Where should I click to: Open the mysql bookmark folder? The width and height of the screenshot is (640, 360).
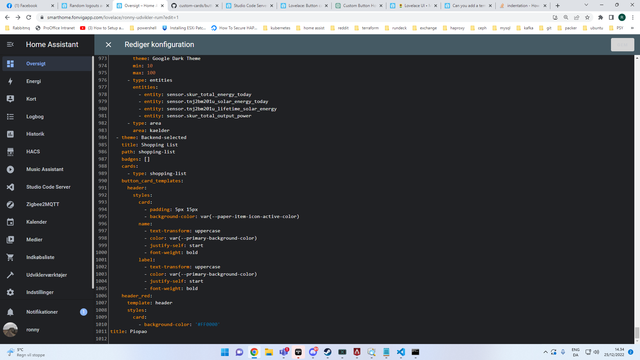(502, 28)
